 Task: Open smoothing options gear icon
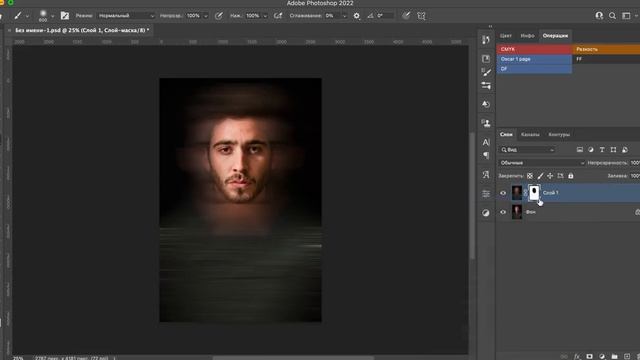coord(357,16)
